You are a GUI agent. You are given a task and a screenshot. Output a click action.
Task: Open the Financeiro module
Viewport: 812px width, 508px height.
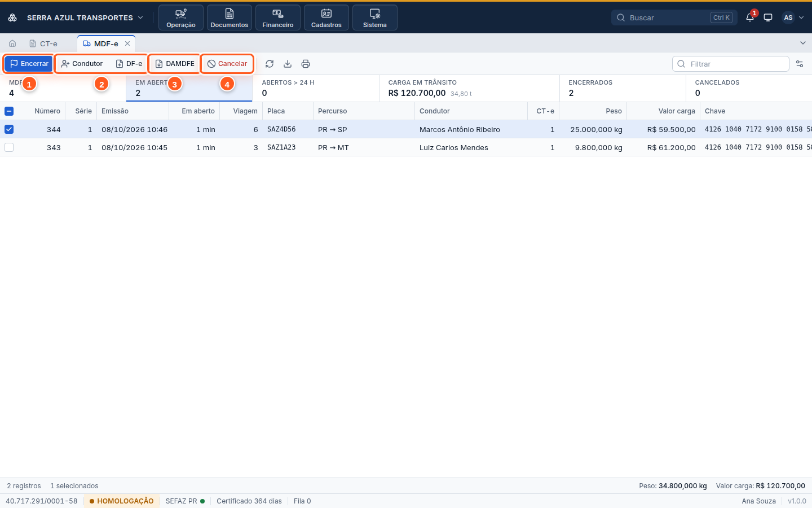tap(278, 17)
